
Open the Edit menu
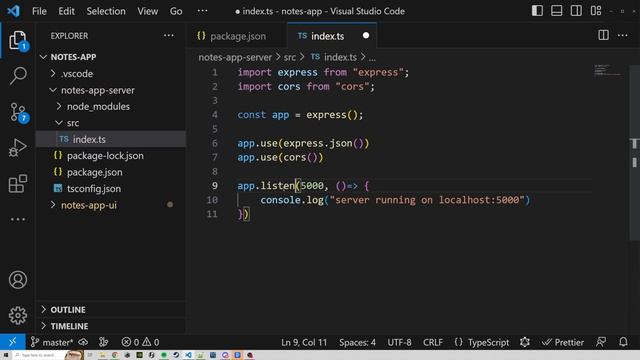(x=66, y=11)
